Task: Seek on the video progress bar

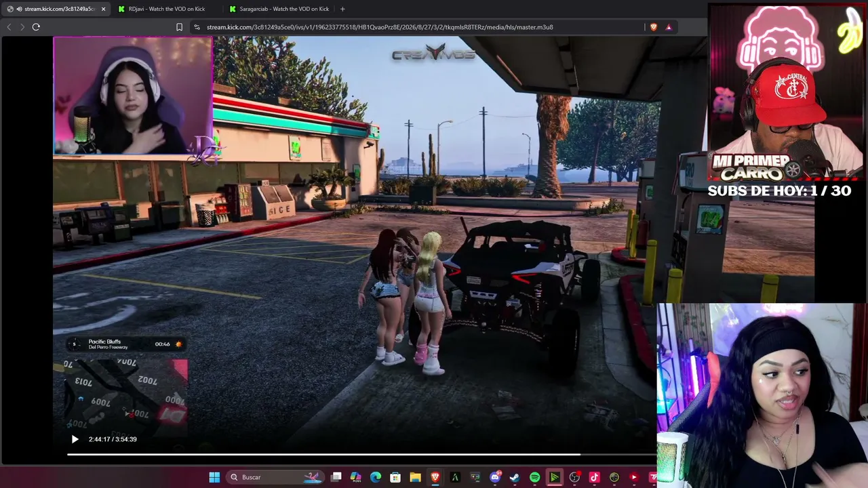Action: coord(361,454)
